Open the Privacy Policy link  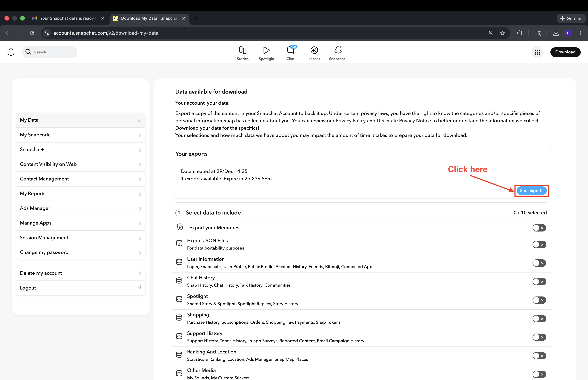coord(350,121)
